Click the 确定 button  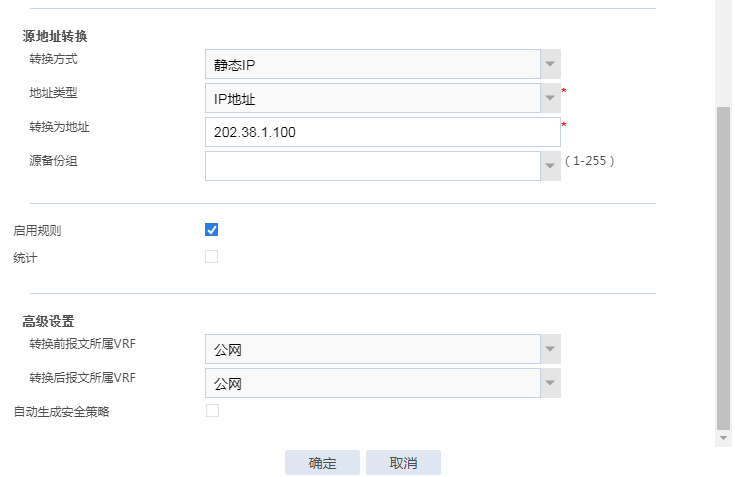click(322, 463)
